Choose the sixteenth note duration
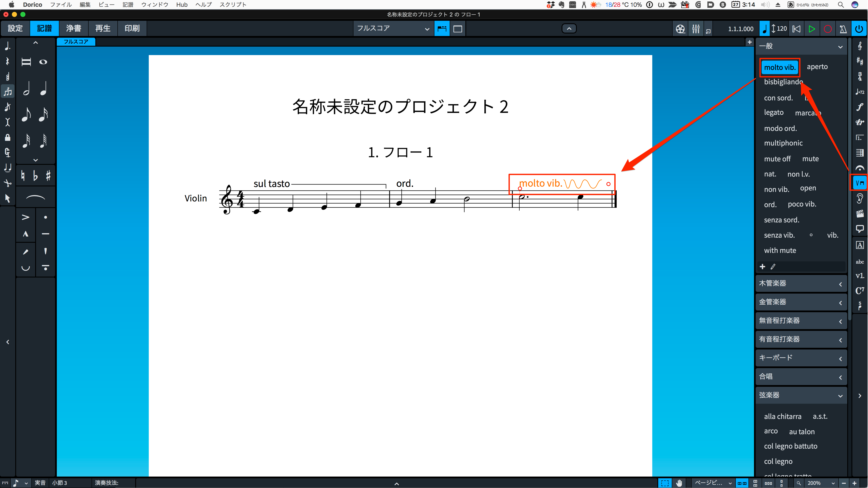Viewport: 868px width, 488px height. coord(43,115)
